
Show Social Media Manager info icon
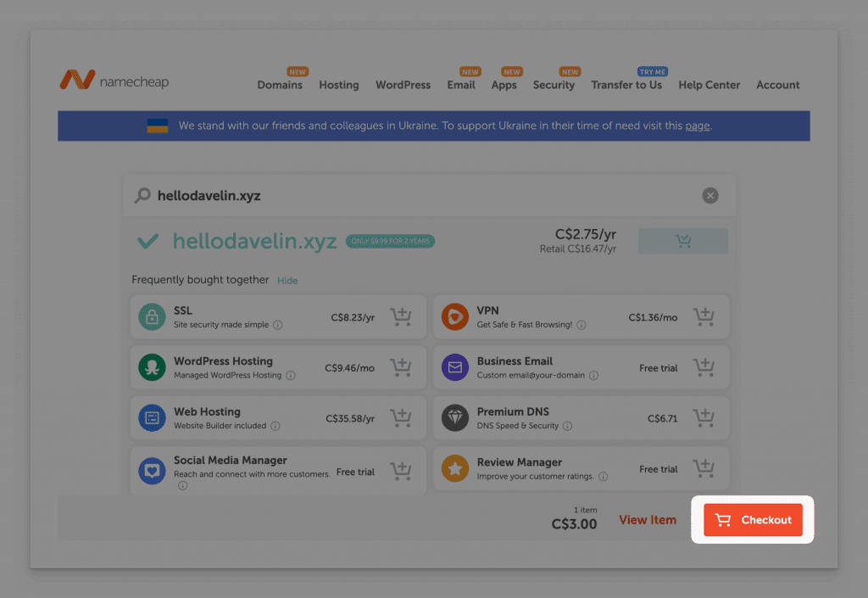(183, 485)
